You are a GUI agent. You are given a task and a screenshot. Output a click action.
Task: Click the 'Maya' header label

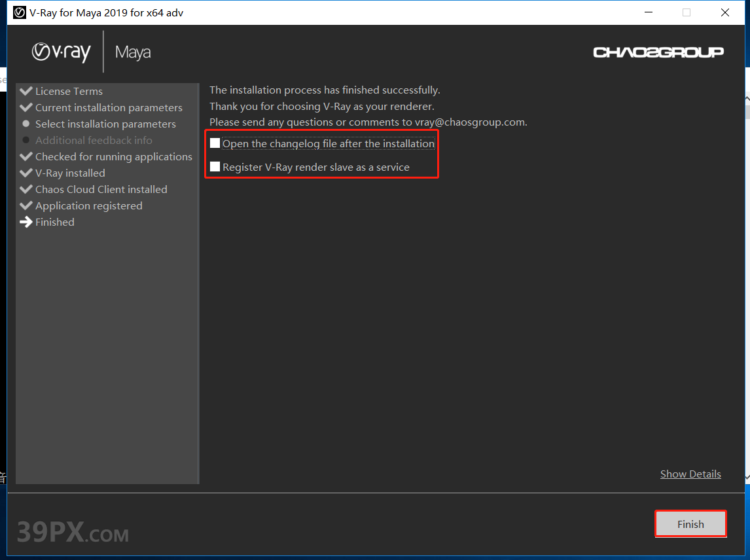pos(133,52)
